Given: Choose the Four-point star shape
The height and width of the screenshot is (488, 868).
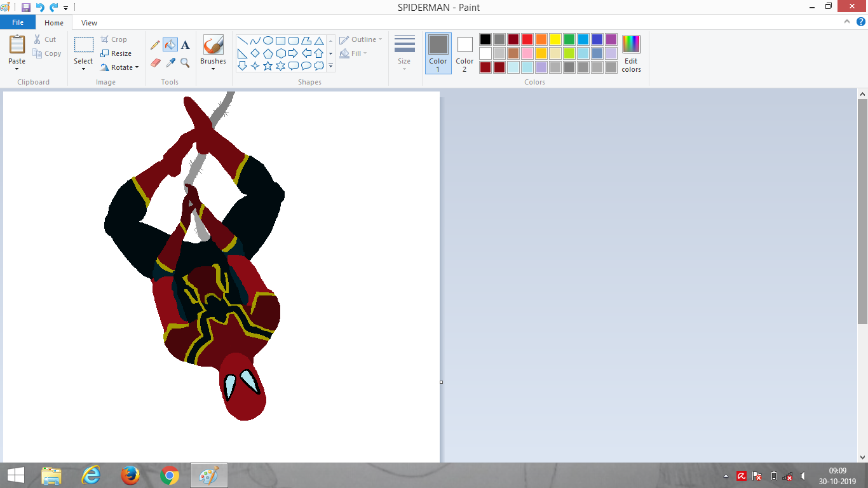Looking at the screenshot, I should point(255,65).
